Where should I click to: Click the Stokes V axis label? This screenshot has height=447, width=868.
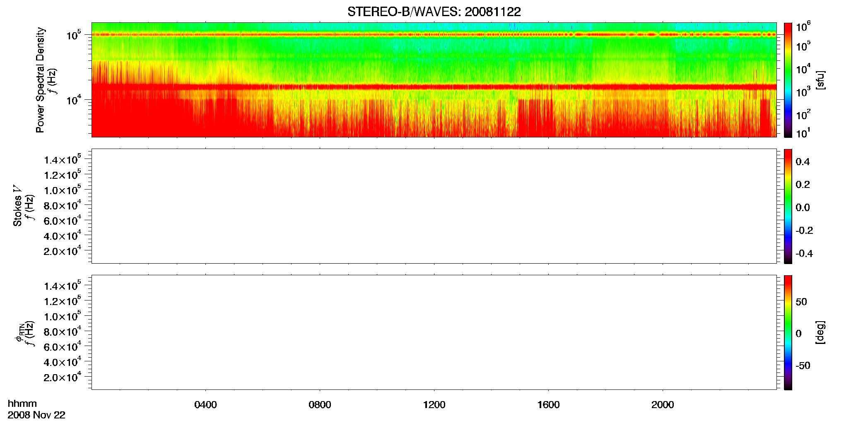click(x=17, y=206)
